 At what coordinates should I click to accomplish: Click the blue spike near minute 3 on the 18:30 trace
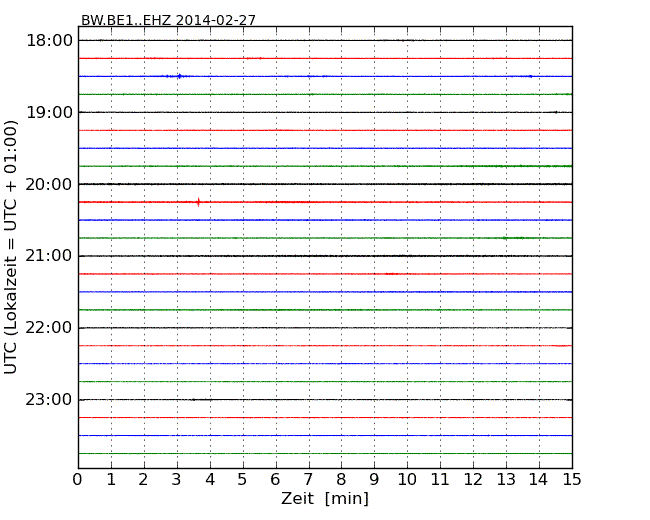click(x=179, y=76)
